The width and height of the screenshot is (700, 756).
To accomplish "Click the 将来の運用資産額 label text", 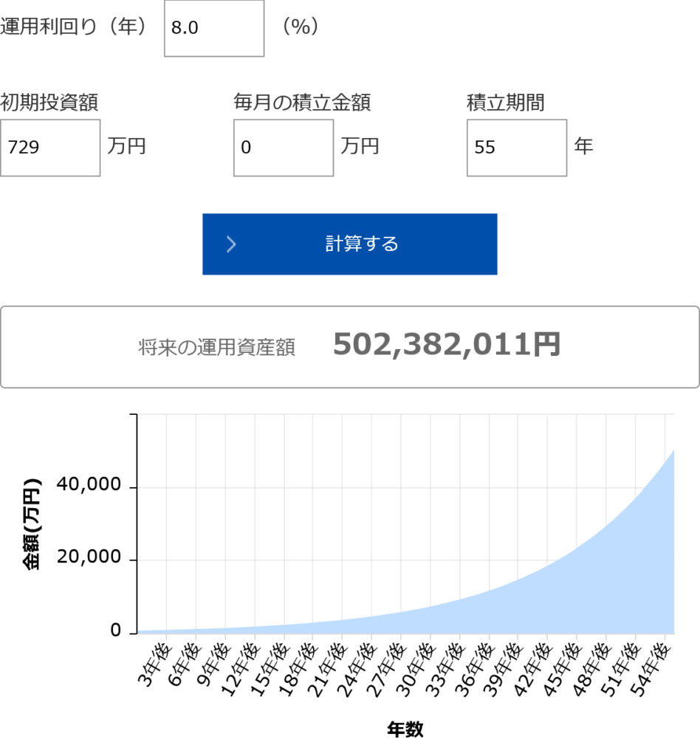I will tap(216, 348).
